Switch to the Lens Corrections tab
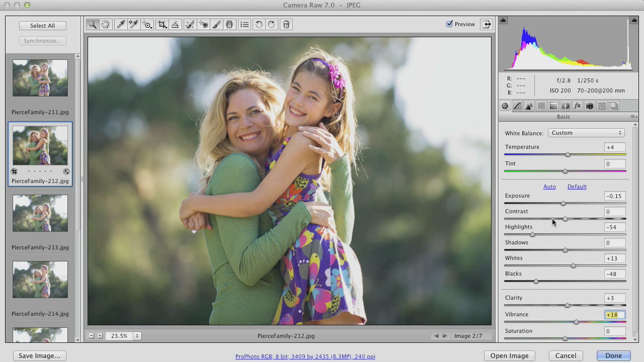The width and height of the screenshot is (644, 362). coord(565,106)
